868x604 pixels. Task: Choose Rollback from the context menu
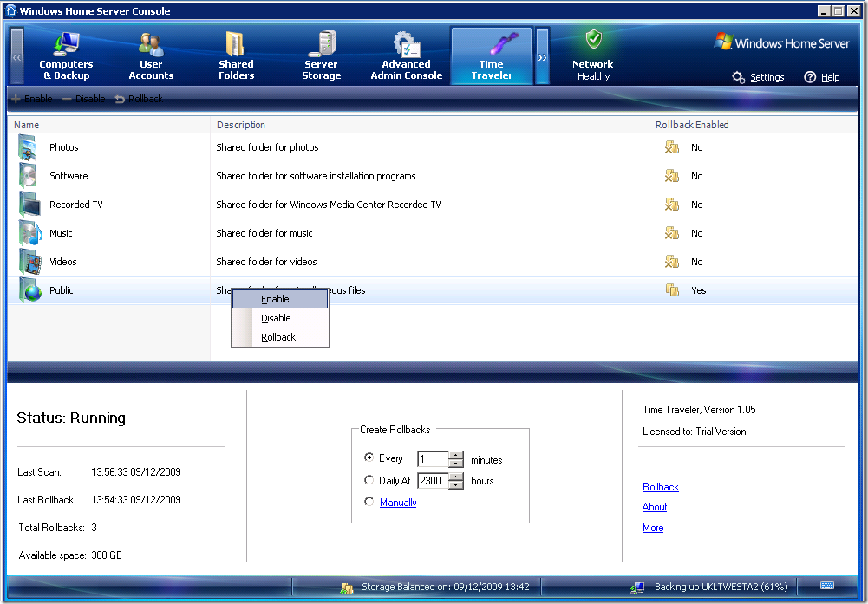(x=280, y=337)
